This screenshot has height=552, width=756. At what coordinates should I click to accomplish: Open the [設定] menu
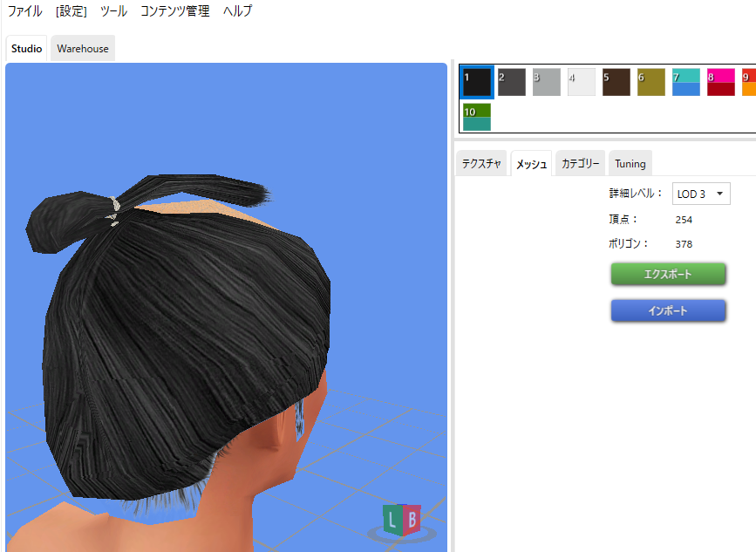(71, 11)
